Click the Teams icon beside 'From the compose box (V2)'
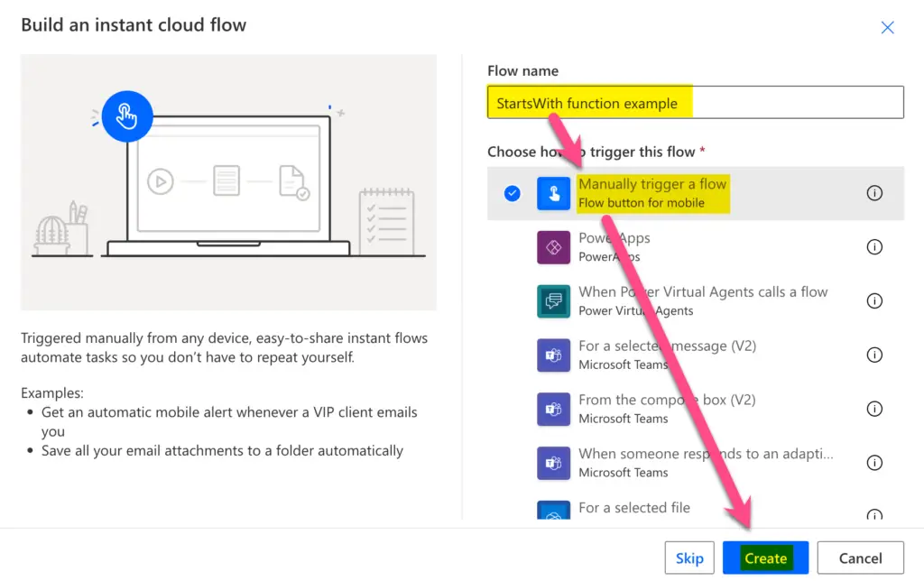 coord(553,409)
